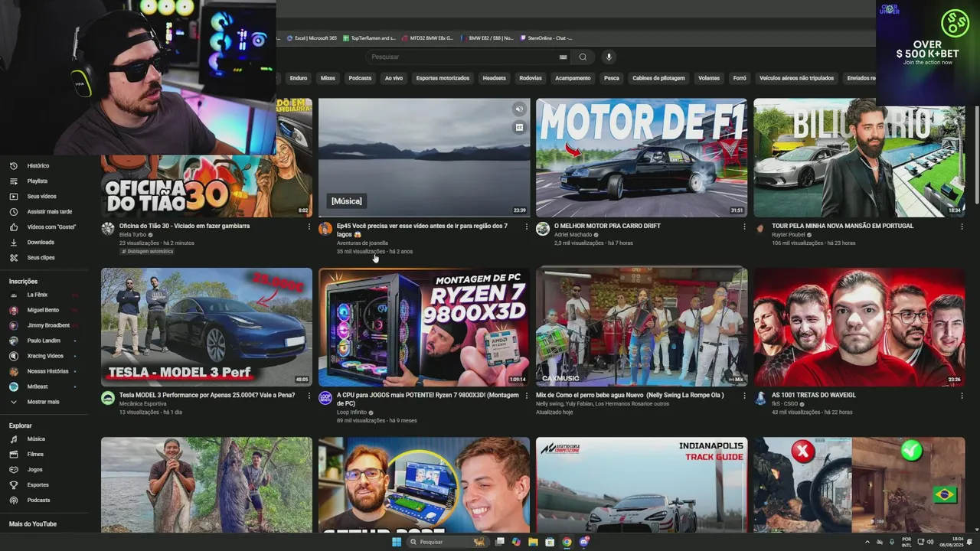The image size is (980, 551).
Task: Click the Dublagem automática badge
Action: (148, 251)
